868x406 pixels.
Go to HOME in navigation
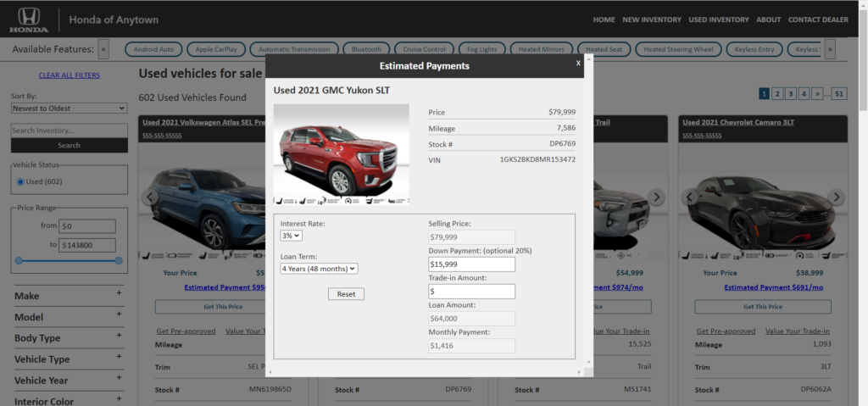coord(604,19)
